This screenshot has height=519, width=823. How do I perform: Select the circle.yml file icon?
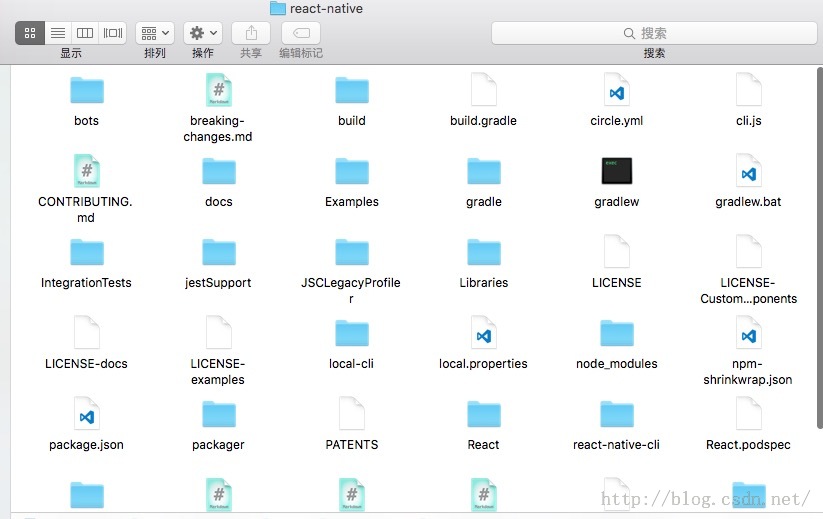click(x=617, y=90)
